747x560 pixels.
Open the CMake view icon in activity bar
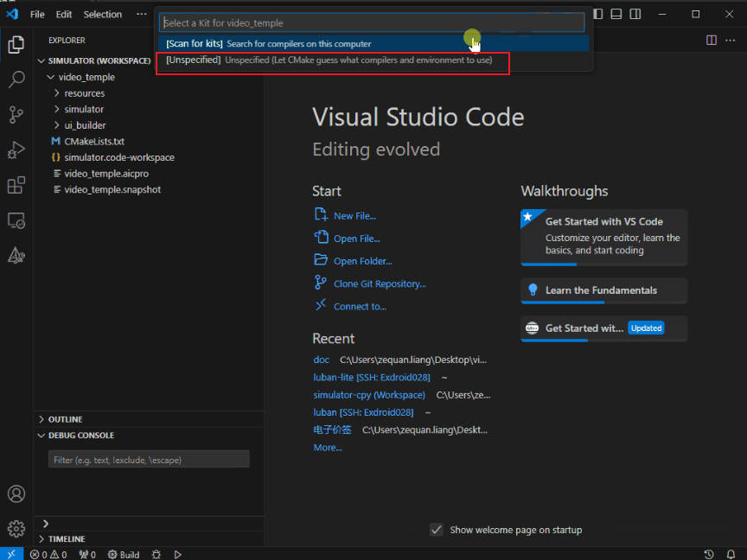click(x=16, y=256)
